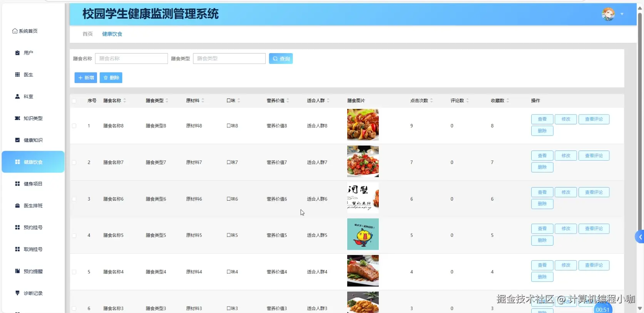
Task: Click 查看 for row 膳食名称5
Action: pos(542,229)
